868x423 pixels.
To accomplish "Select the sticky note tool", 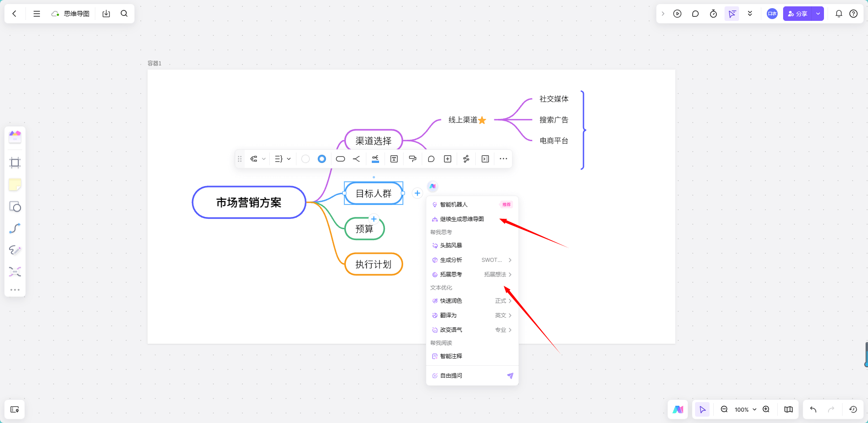I will coord(15,185).
